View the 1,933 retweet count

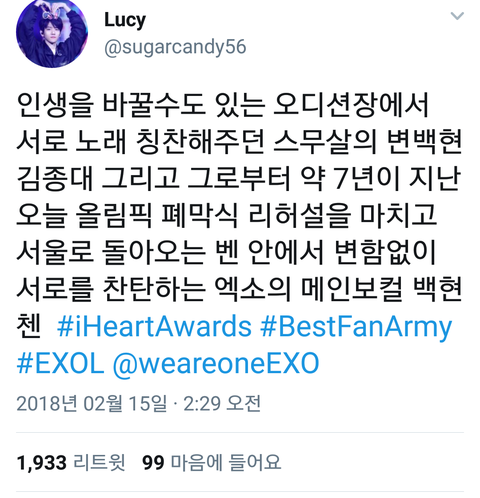[42, 463]
